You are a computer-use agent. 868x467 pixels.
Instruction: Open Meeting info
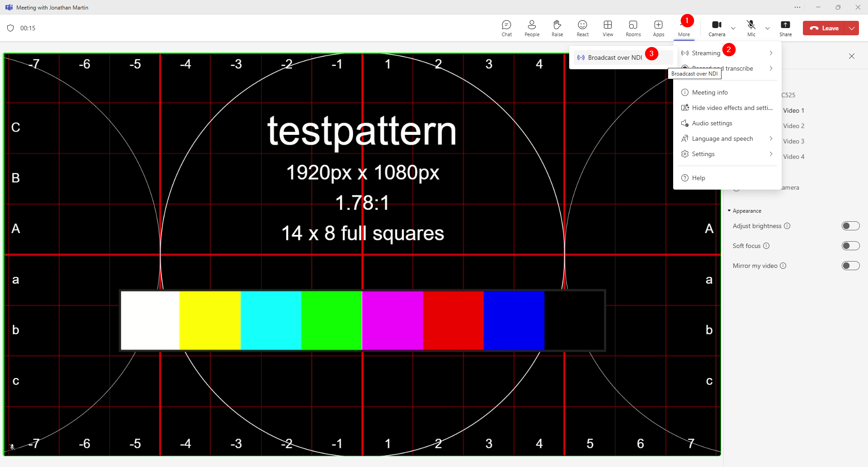727,92
